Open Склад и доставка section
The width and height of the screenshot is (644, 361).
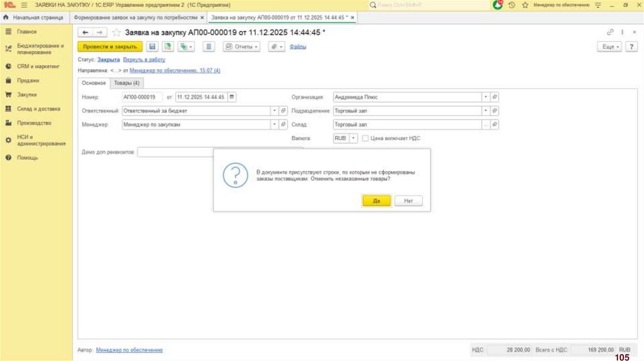point(38,109)
